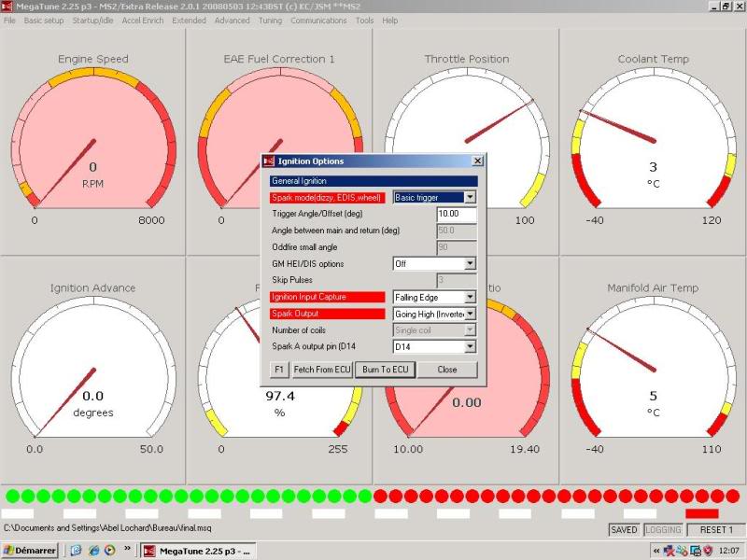Click the red Ignition Input Capture label

click(328, 297)
